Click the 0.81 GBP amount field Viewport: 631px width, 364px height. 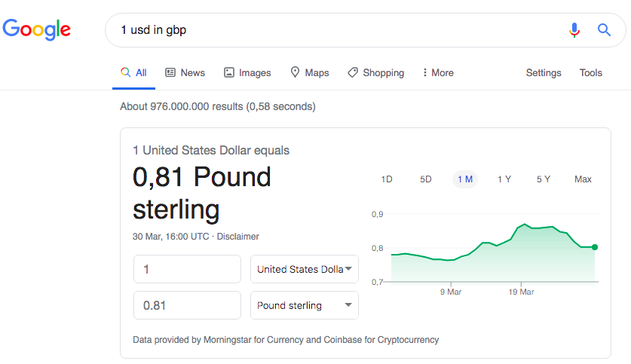(187, 305)
